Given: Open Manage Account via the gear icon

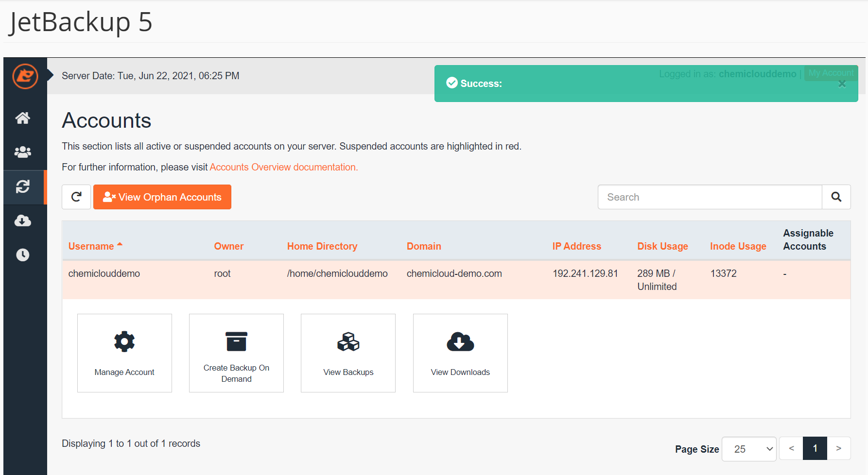Looking at the screenshot, I should point(124,341).
